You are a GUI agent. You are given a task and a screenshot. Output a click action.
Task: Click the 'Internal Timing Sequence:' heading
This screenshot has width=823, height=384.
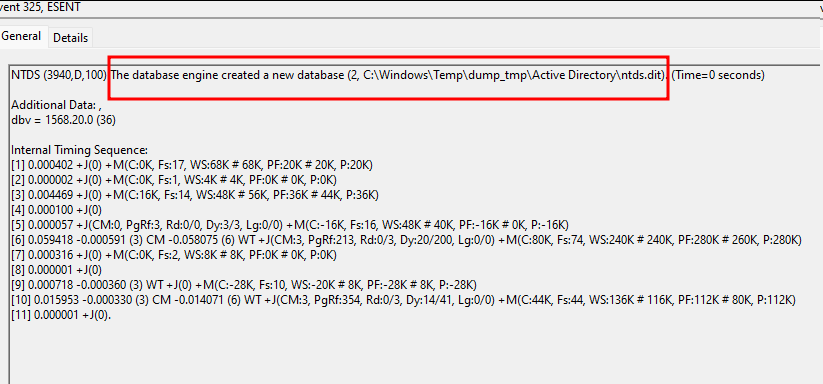point(80,150)
